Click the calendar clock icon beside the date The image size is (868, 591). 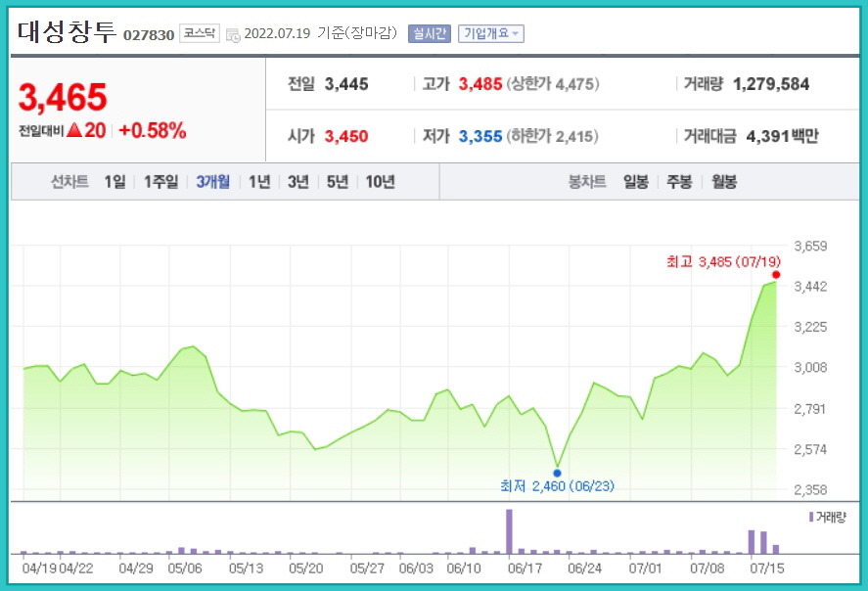tap(233, 35)
